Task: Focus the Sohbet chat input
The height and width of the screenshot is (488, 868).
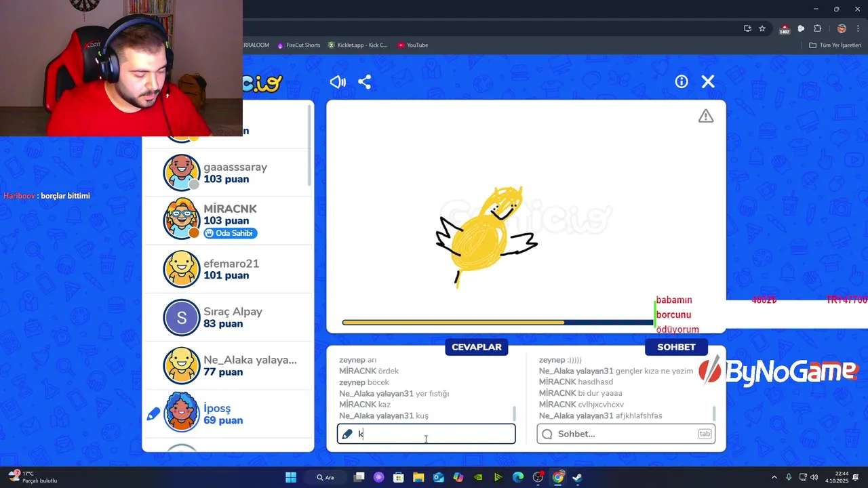Action: [626, 434]
